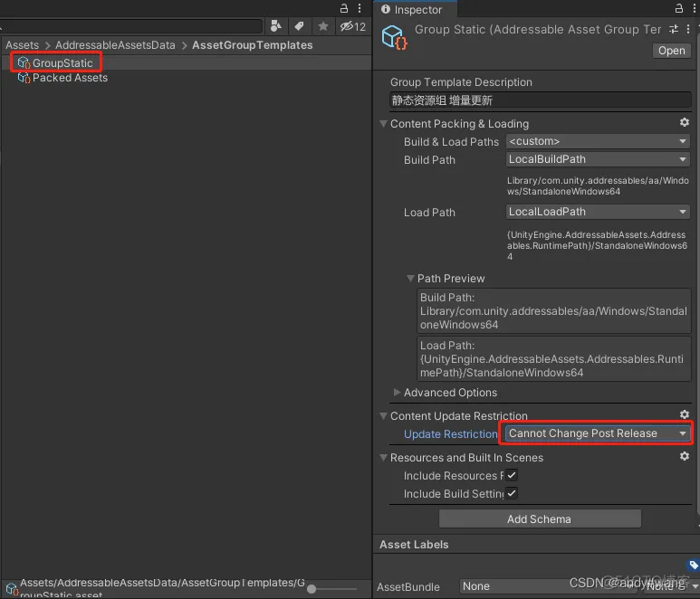
Task: Collapse Content Packing & Loading section
Action: click(383, 124)
